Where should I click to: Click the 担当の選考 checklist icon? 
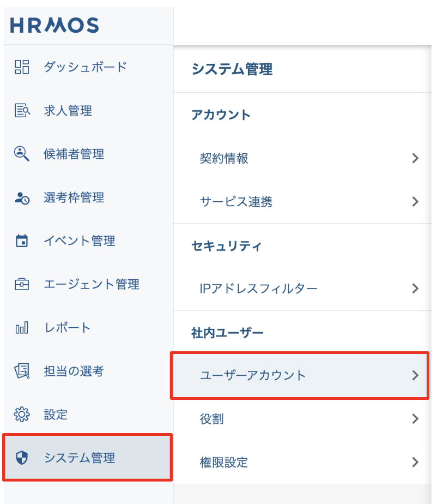coord(22,371)
